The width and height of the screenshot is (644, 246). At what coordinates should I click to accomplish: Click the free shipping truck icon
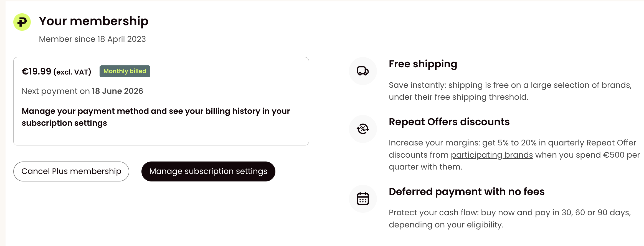coord(363,71)
